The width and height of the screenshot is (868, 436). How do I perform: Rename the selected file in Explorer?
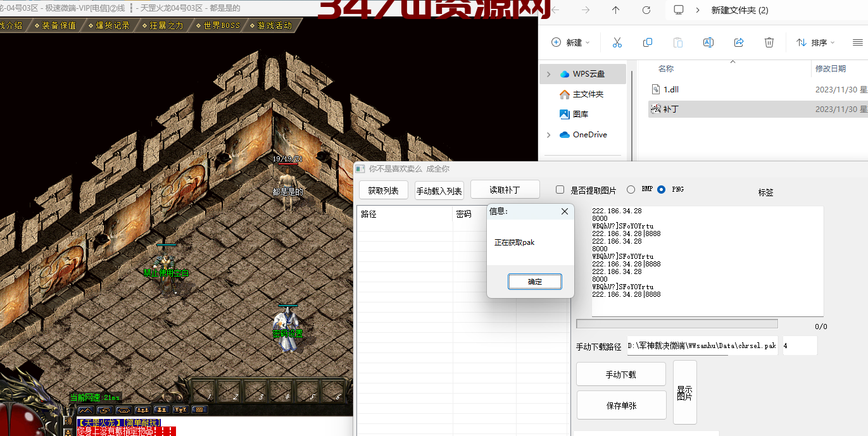pos(708,42)
